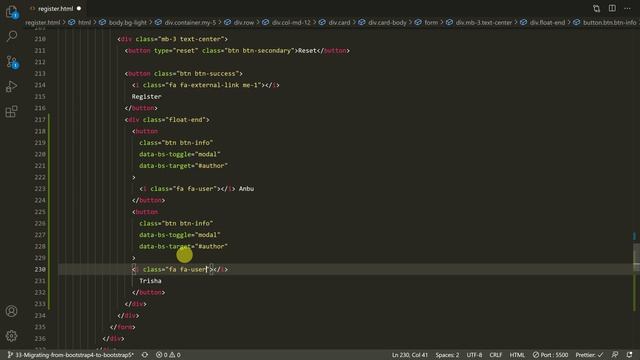
Task: Select div.card in the breadcrumb
Action: (339, 22)
